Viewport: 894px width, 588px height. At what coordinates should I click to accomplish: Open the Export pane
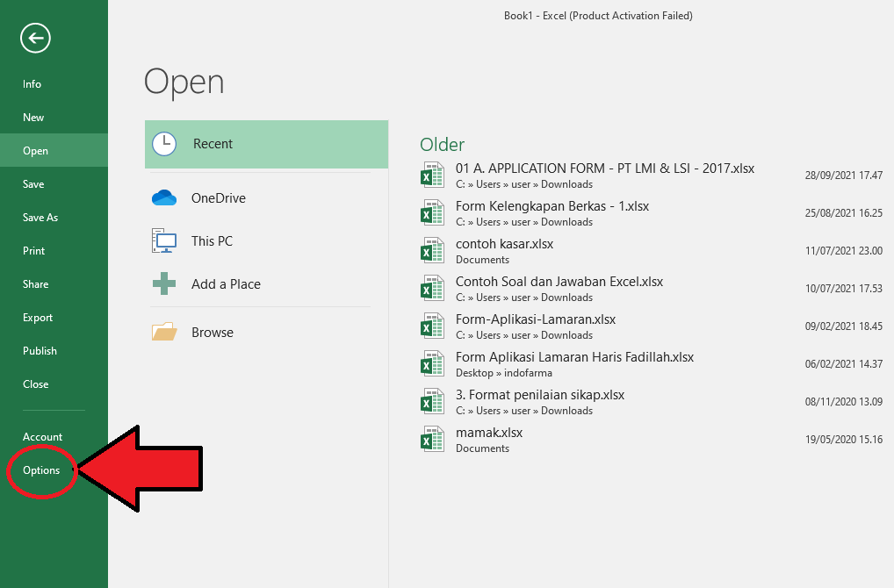37,317
